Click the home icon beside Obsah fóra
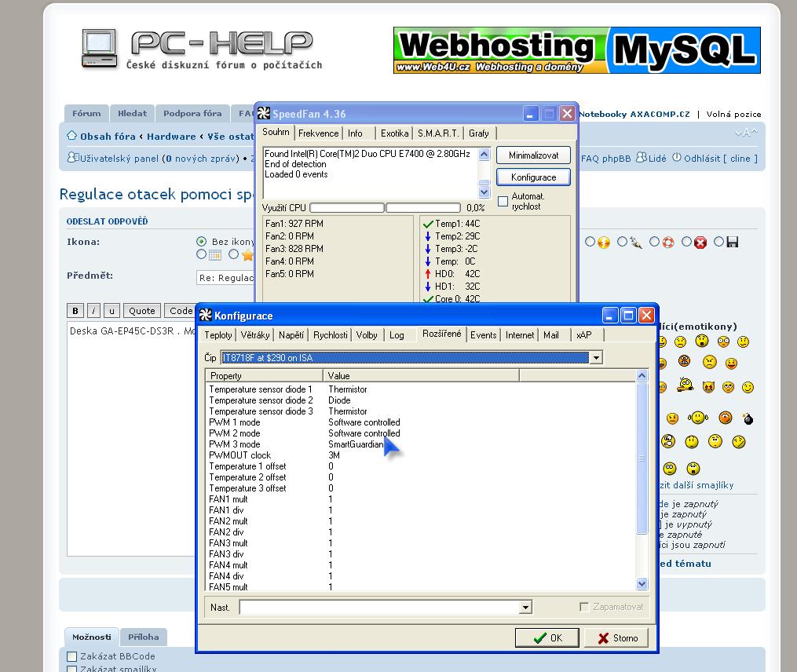Screen dimensions: 797x672 coord(71,136)
